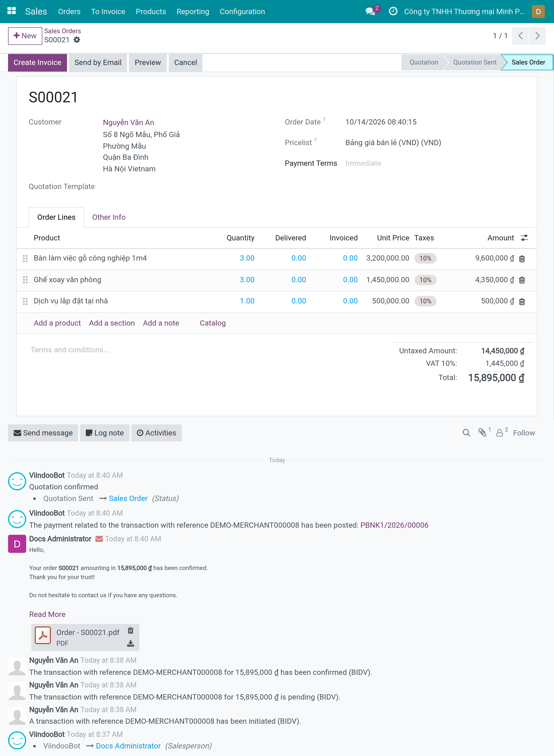The width and height of the screenshot is (554, 756).
Task: Open the Reporting menu
Action: pyautogui.click(x=193, y=11)
